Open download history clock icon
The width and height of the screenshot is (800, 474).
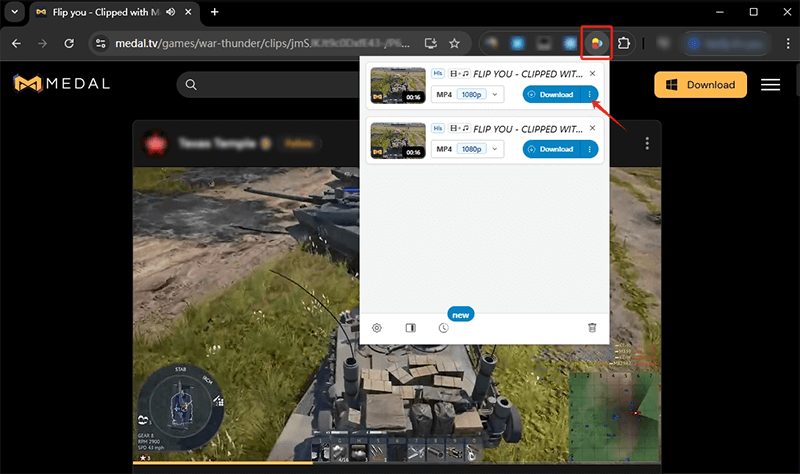(x=443, y=328)
